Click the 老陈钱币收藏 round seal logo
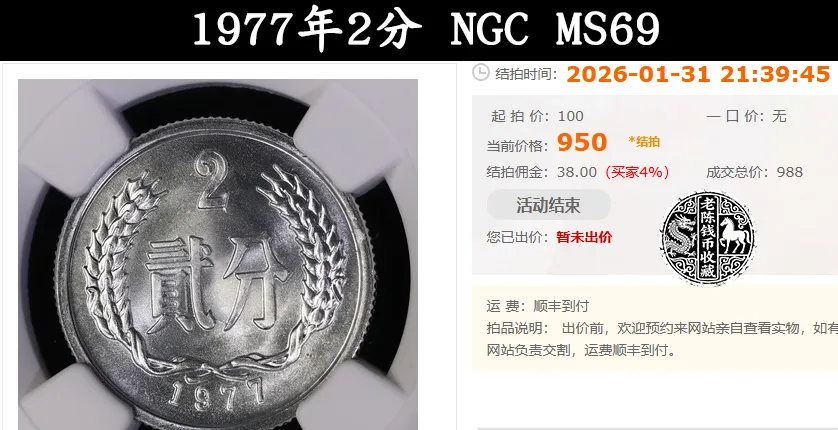This screenshot has width=838, height=430. 709,238
